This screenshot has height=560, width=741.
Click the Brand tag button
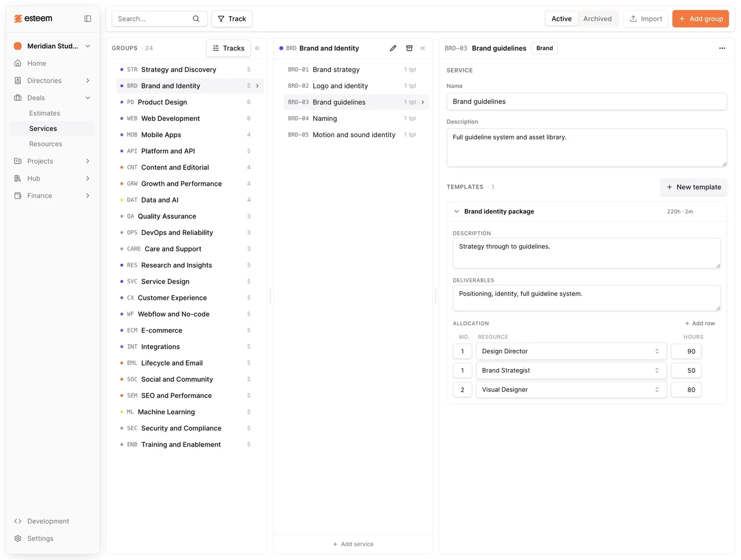(x=544, y=48)
